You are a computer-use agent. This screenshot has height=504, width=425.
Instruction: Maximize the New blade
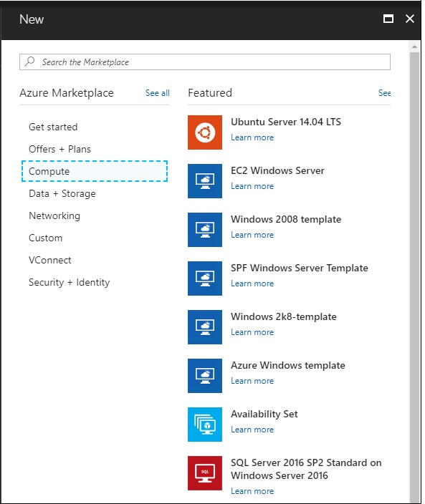[388, 19]
